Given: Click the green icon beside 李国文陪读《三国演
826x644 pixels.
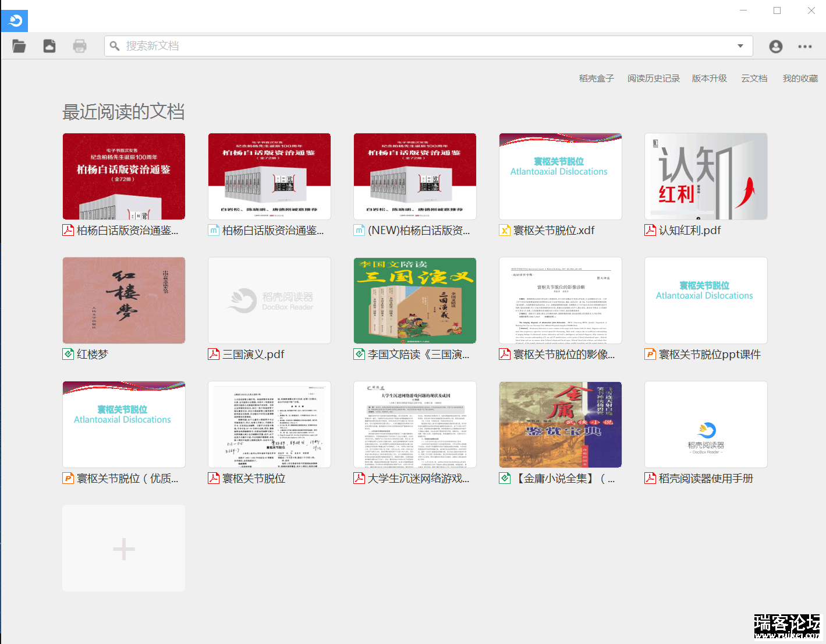Looking at the screenshot, I should click(359, 354).
